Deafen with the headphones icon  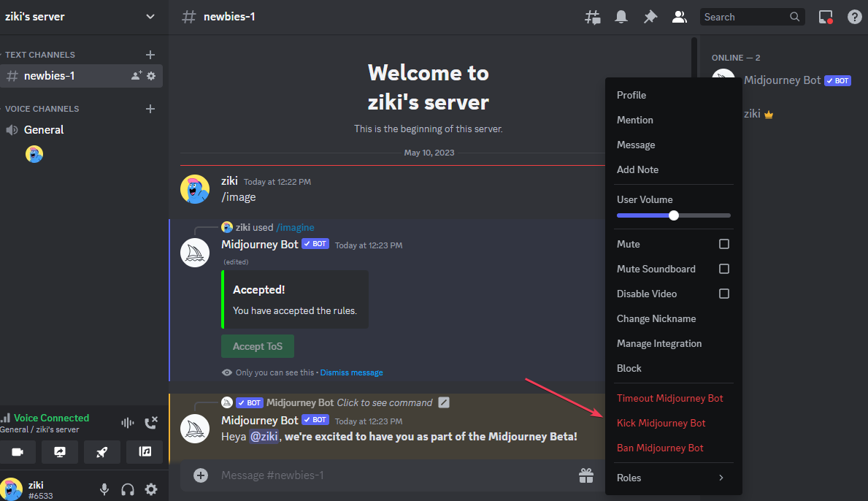127,489
